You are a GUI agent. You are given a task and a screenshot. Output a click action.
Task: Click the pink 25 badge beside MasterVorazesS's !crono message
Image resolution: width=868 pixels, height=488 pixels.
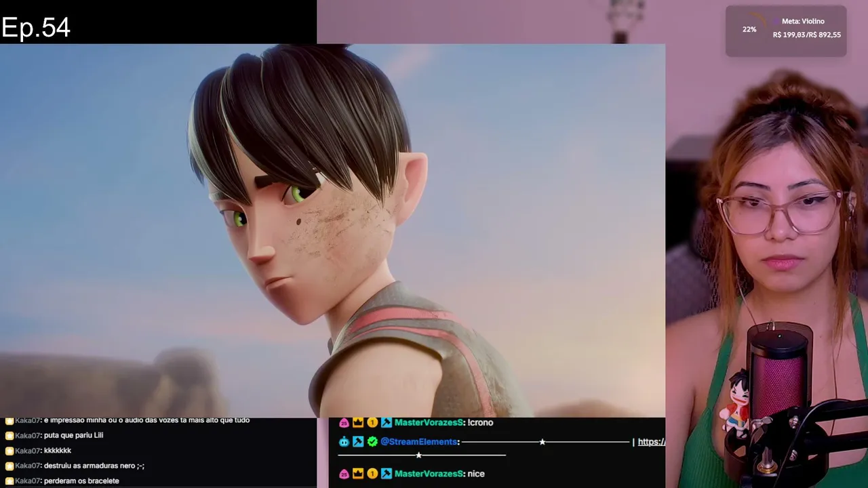coord(344,422)
